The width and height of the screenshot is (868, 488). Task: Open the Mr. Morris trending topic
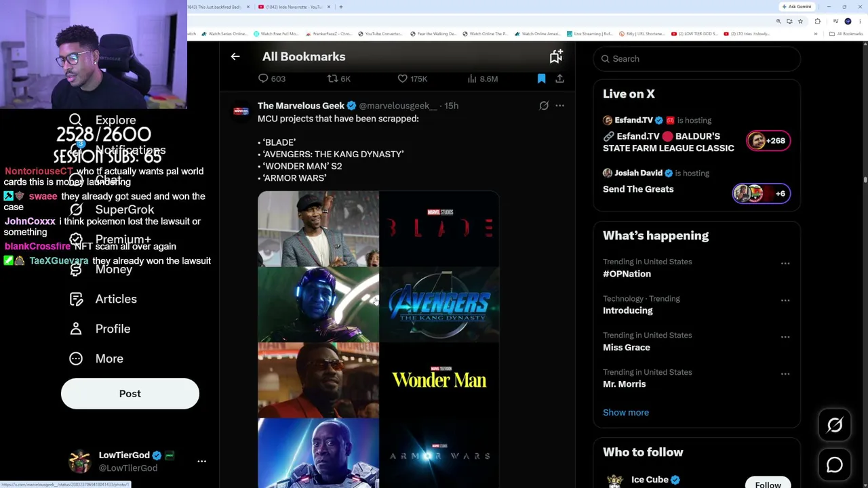pyautogui.click(x=625, y=384)
